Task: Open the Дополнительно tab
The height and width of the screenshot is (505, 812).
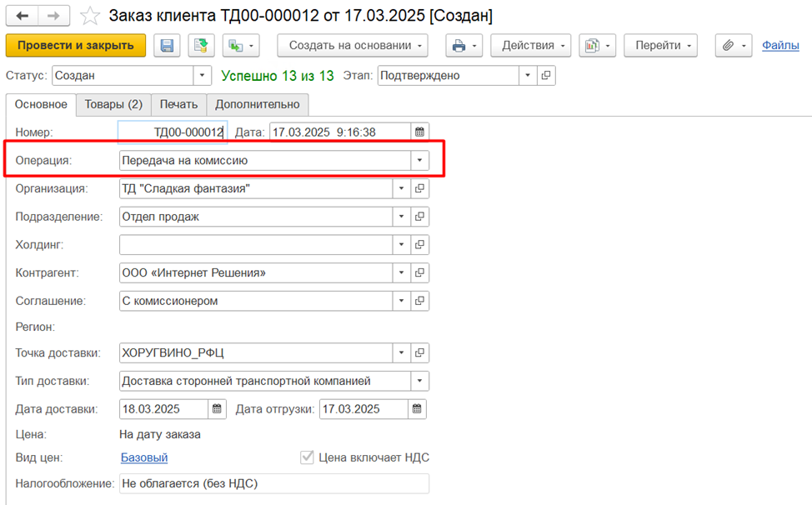Action: tap(257, 104)
